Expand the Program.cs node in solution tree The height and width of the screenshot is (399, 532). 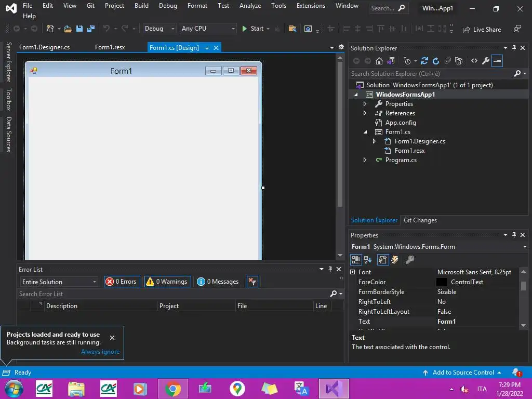pos(365,160)
